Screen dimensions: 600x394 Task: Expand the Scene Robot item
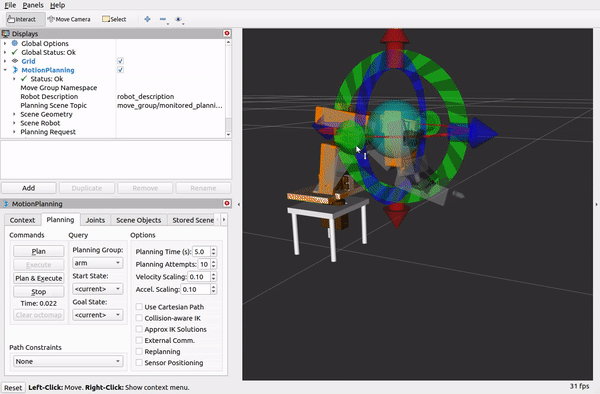point(14,123)
